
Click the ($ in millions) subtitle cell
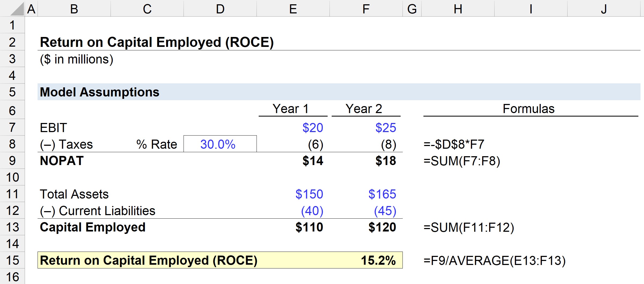tap(76, 59)
